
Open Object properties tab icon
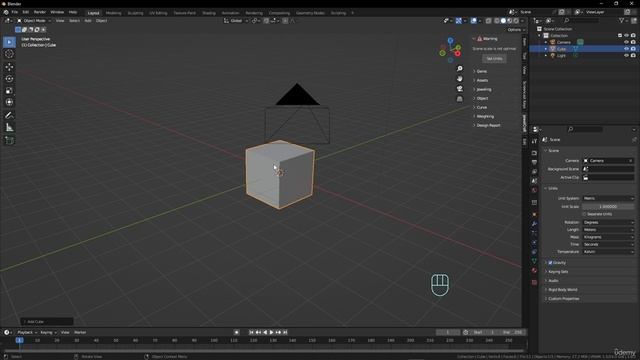coord(534,214)
